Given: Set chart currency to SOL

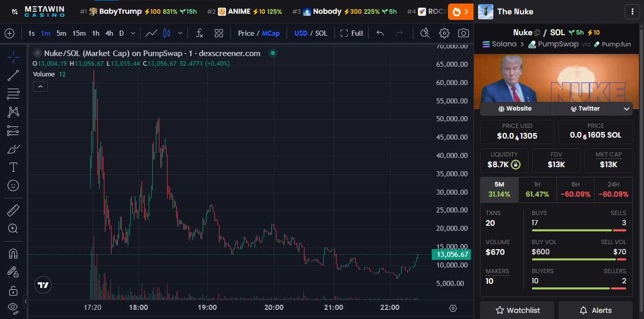Looking at the screenshot, I should pyautogui.click(x=321, y=33).
